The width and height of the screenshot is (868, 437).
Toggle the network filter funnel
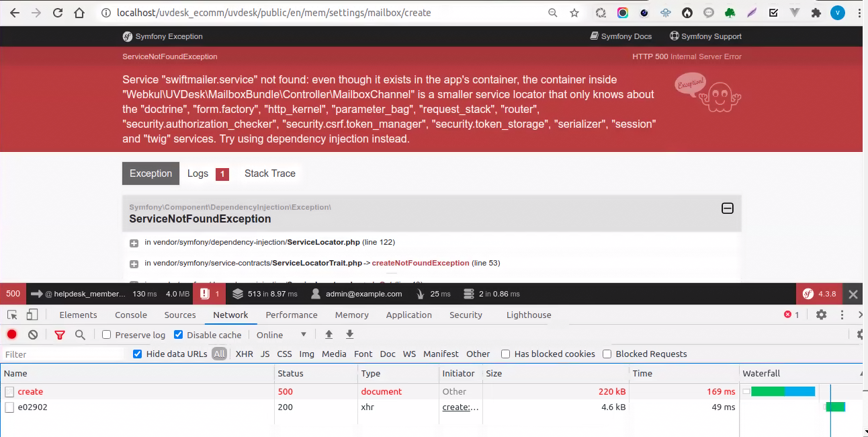(60, 335)
